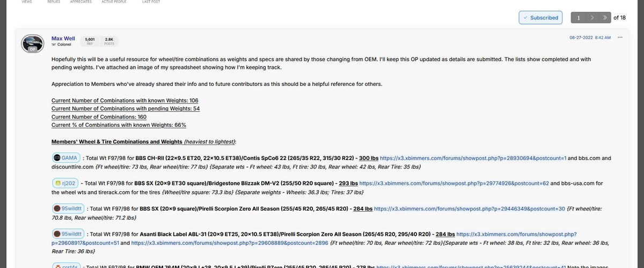This screenshot has height=268, width=644.
Task: Click the page number 1 field
Action: tap(579, 18)
